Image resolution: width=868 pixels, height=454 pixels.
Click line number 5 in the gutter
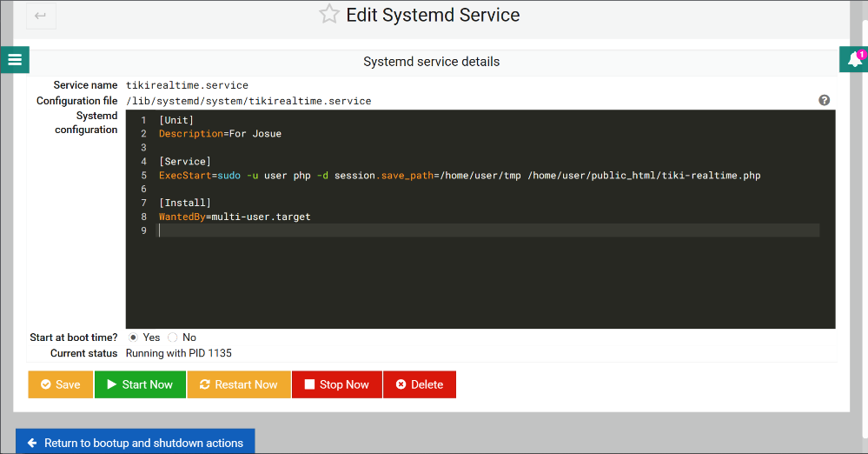143,175
